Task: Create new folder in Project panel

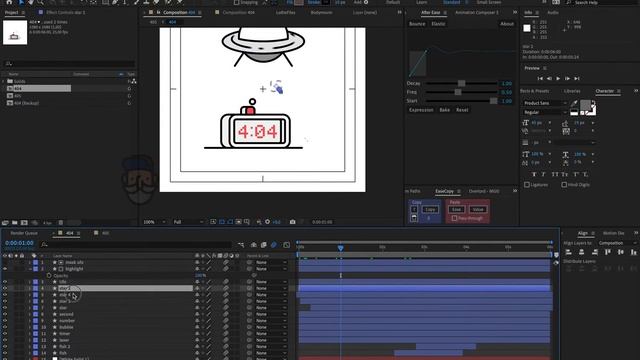Action: coord(15,222)
